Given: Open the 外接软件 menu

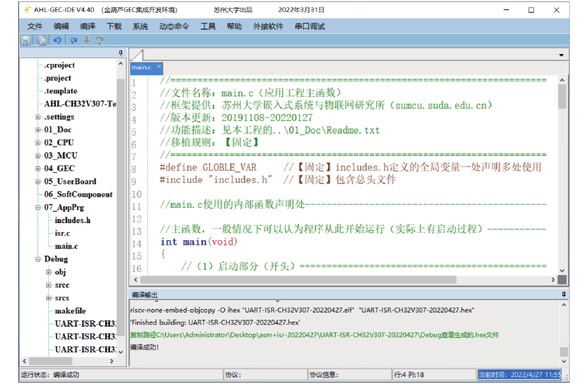Looking at the screenshot, I should coord(268,26).
